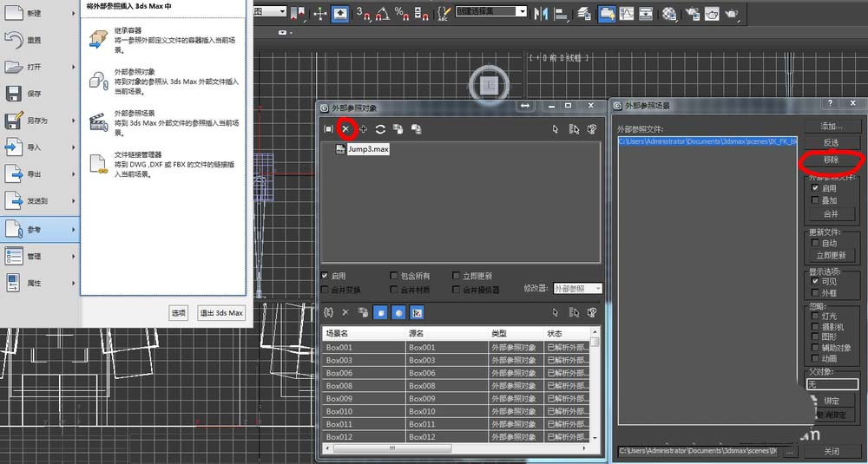Toggle the 可见 display option checkbox
The width and height of the screenshot is (868, 464).
tap(814, 281)
